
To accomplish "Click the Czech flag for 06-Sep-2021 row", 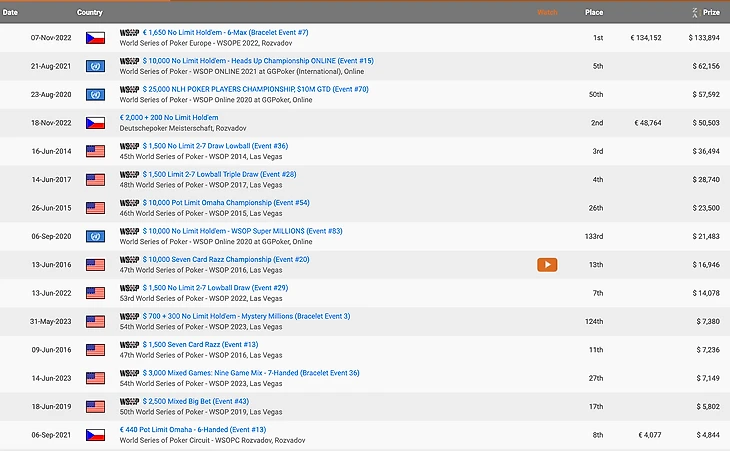I will tap(95, 435).
